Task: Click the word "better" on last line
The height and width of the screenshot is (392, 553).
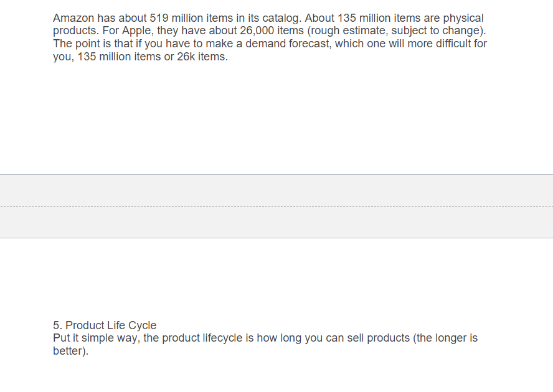Action: click(67, 352)
